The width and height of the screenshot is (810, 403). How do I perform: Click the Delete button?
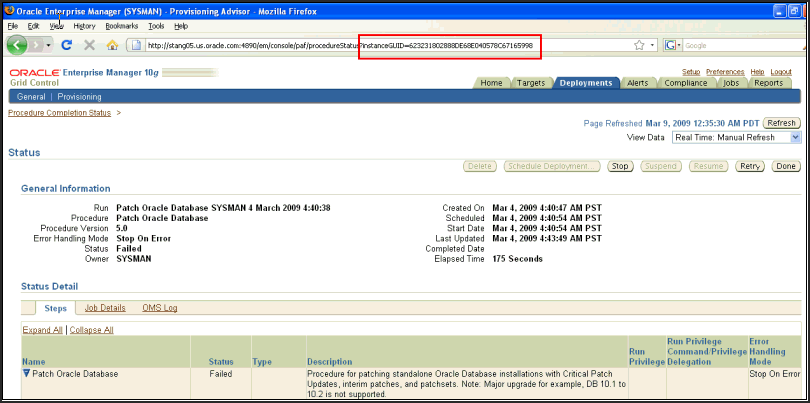(480, 166)
